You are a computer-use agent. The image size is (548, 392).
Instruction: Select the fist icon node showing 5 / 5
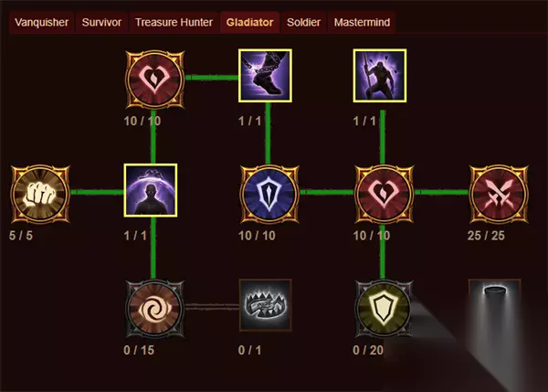click(x=40, y=194)
